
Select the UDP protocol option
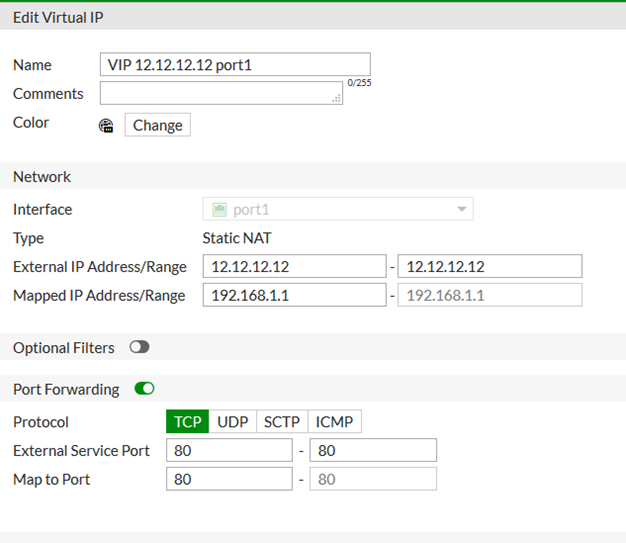(232, 421)
